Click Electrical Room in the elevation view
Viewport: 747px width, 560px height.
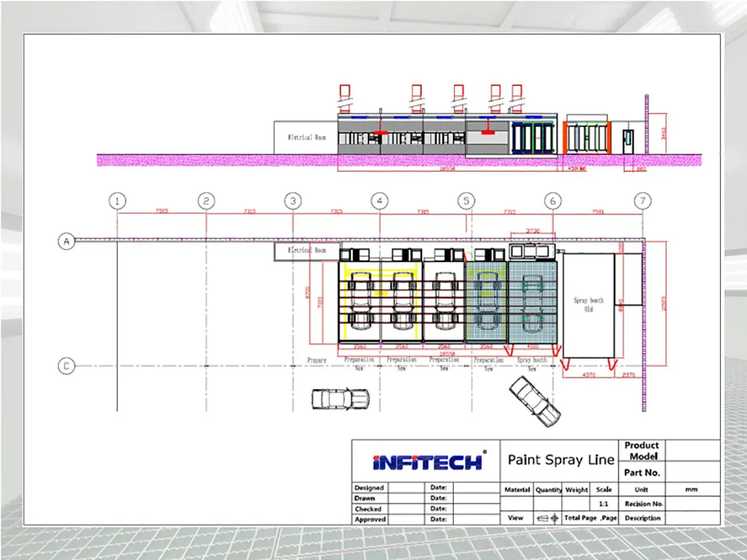[x=305, y=137]
